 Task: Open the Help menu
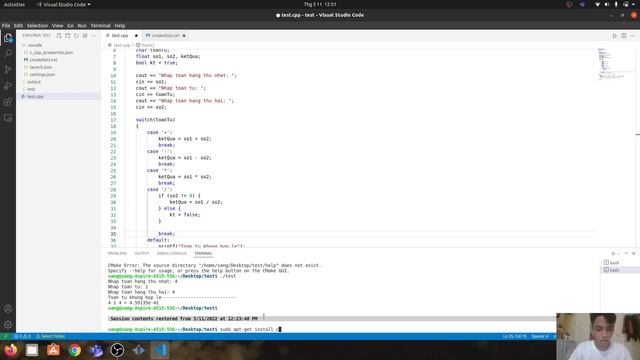[120, 25]
